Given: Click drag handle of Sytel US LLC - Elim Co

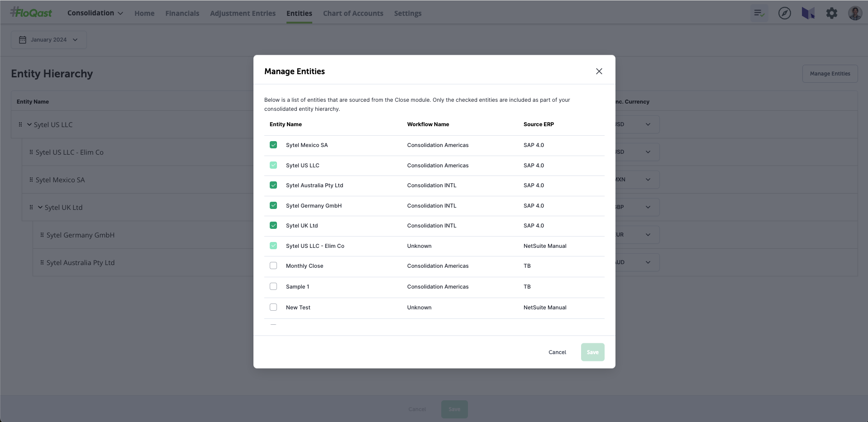Looking at the screenshot, I should (x=31, y=152).
